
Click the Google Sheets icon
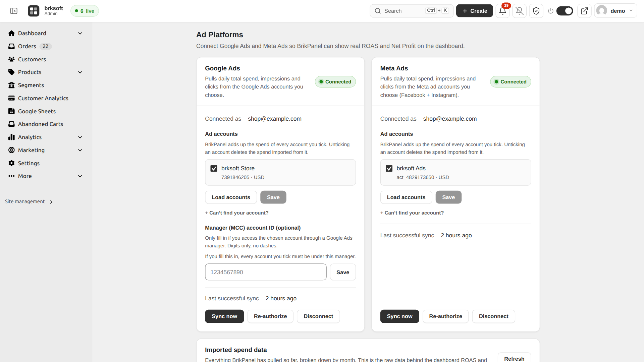pyautogui.click(x=11, y=111)
